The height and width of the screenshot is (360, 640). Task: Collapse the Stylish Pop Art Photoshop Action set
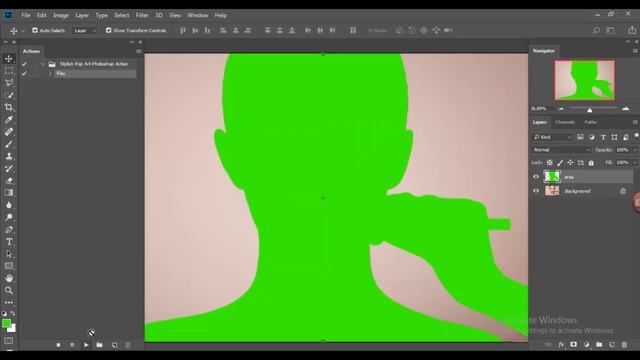(43, 64)
